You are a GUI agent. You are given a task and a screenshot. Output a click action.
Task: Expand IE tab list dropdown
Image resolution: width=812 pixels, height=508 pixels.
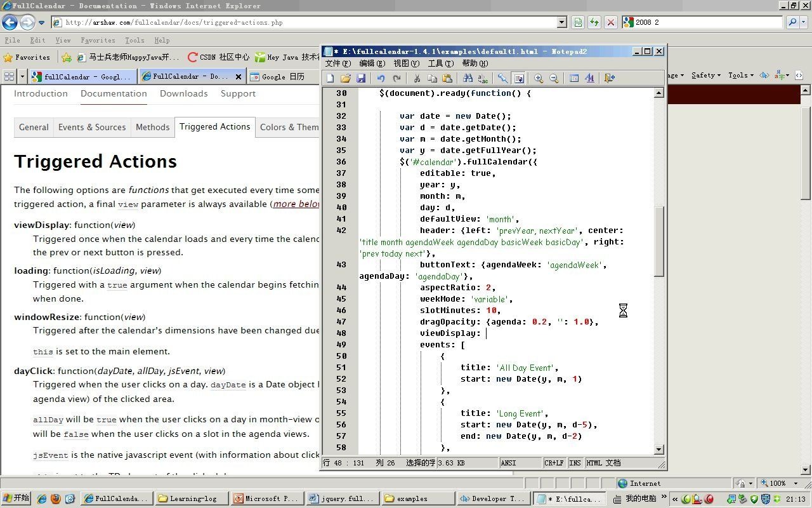click(x=22, y=76)
